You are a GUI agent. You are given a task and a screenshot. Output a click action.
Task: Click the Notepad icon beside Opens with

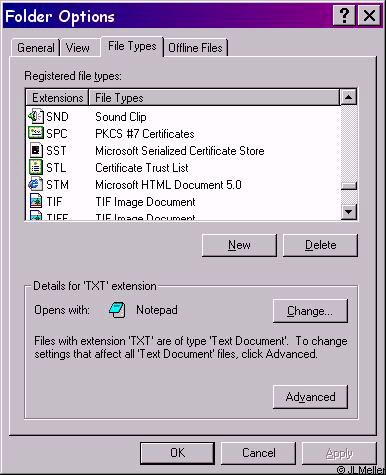pos(117,310)
